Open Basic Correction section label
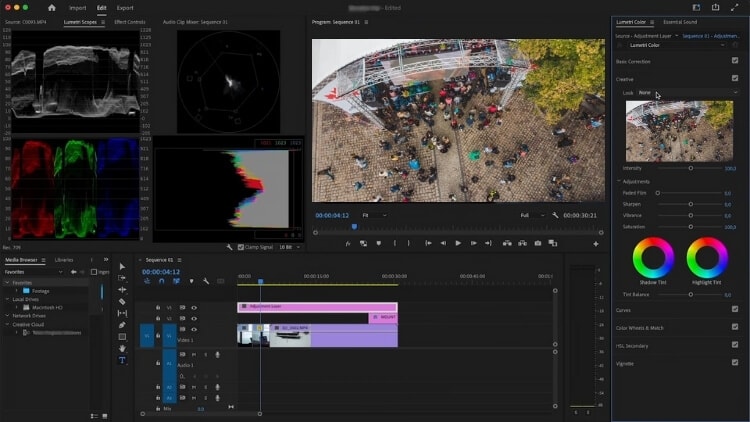750x422 pixels. point(633,62)
